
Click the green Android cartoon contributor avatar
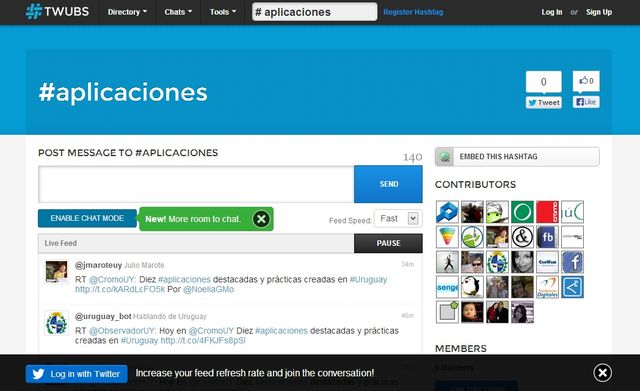[x=497, y=212]
